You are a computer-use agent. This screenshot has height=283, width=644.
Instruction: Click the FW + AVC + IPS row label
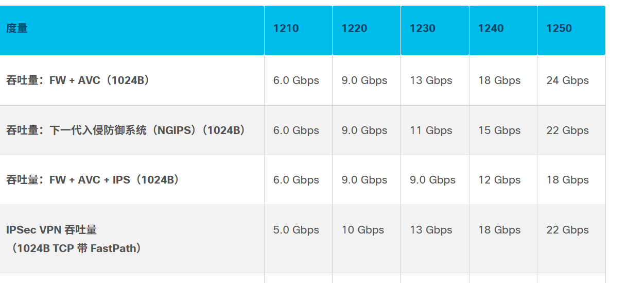[93, 180]
